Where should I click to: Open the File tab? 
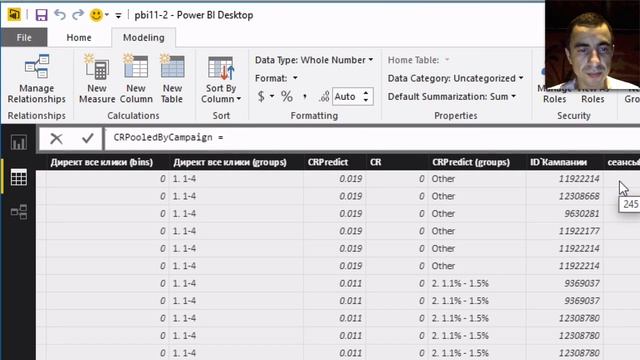[24, 38]
